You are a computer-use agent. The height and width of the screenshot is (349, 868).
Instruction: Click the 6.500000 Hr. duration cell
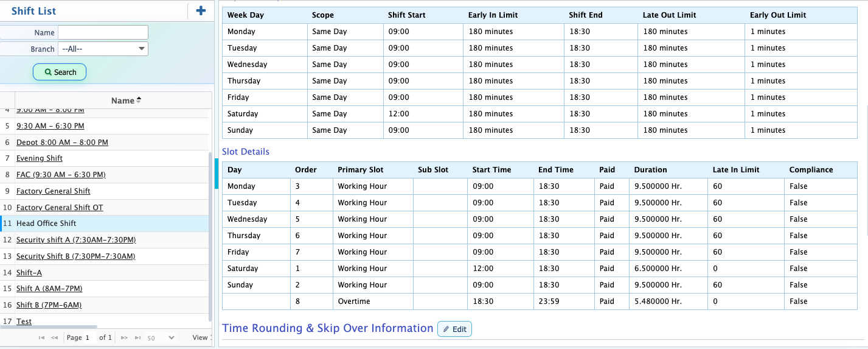[668, 269]
